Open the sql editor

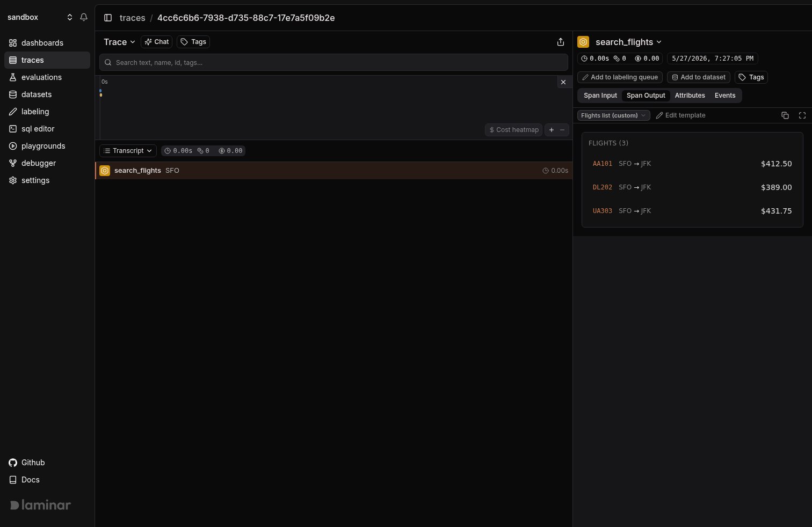coord(47,129)
